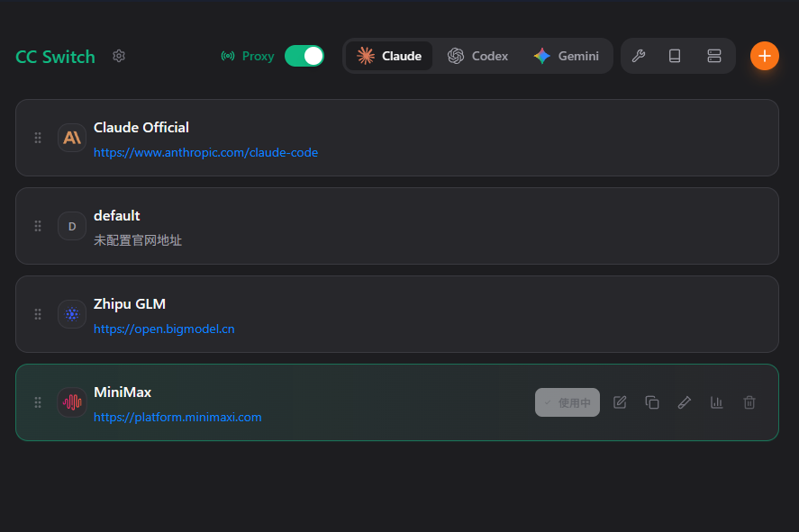Delete the MiniMax provider
Screen dimensions: 799x532
pos(749,402)
